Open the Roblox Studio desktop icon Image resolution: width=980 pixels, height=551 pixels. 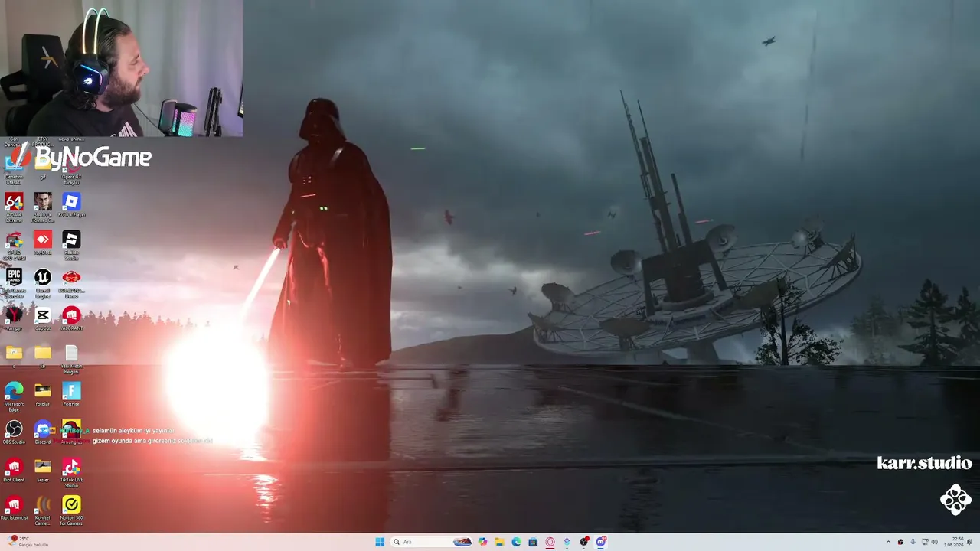[71, 245]
